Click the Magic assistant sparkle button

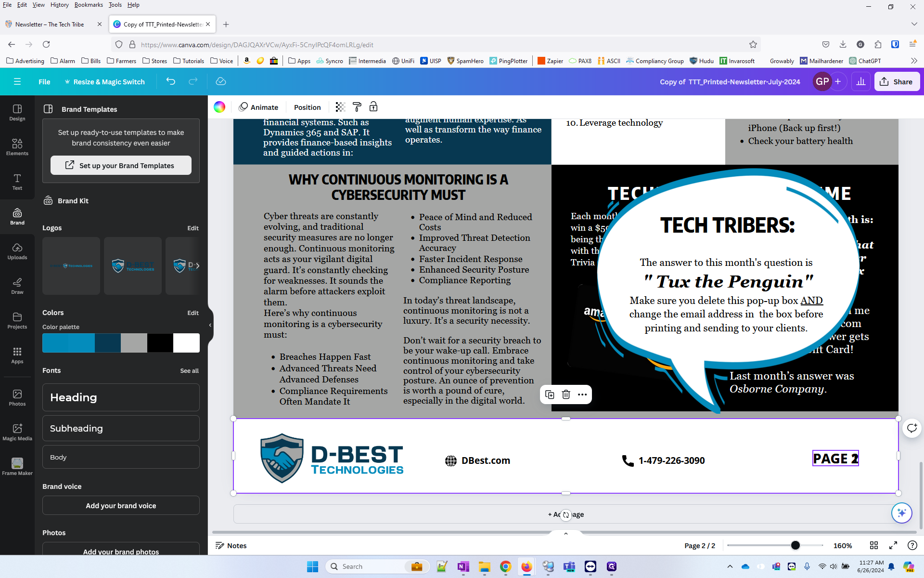click(x=902, y=512)
